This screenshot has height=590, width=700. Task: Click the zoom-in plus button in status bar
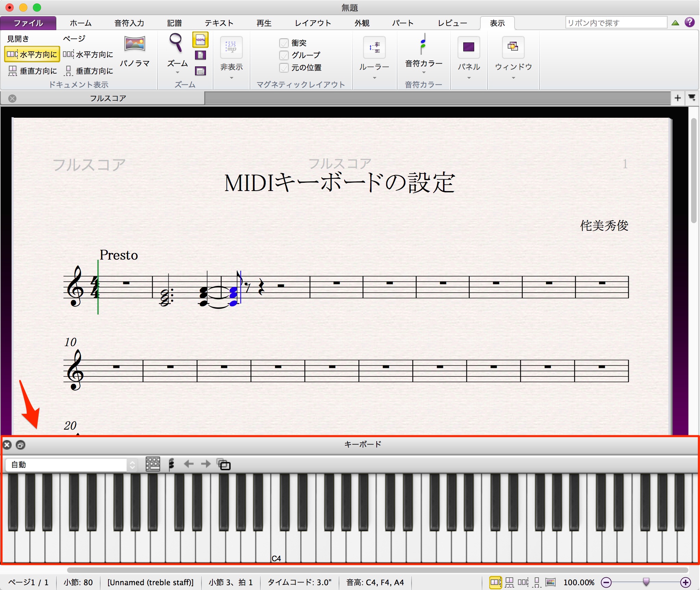click(x=685, y=582)
